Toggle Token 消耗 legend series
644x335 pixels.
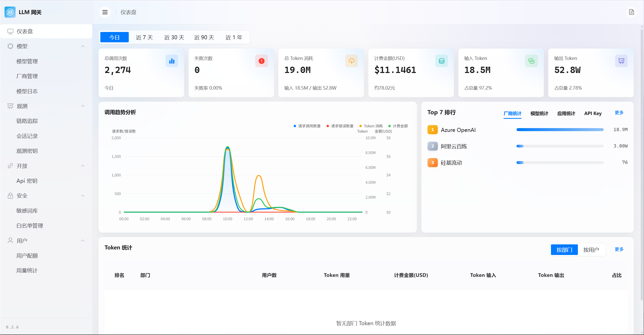coord(371,126)
